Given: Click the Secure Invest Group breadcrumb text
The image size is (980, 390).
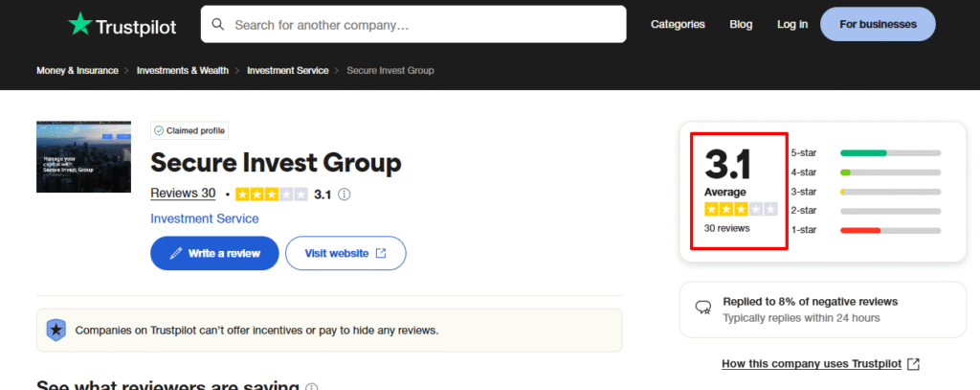Looking at the screenshot, I should coord(390,71).
